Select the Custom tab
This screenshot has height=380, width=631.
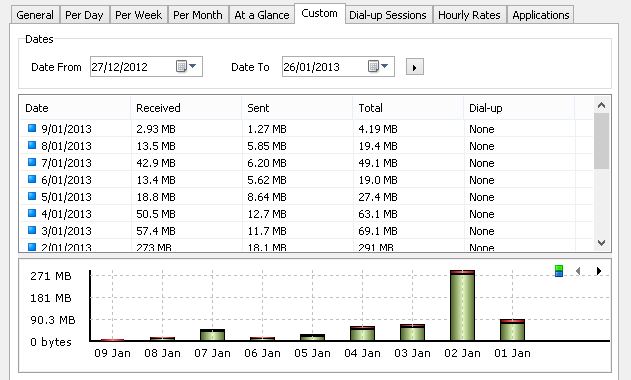[320, 13]
